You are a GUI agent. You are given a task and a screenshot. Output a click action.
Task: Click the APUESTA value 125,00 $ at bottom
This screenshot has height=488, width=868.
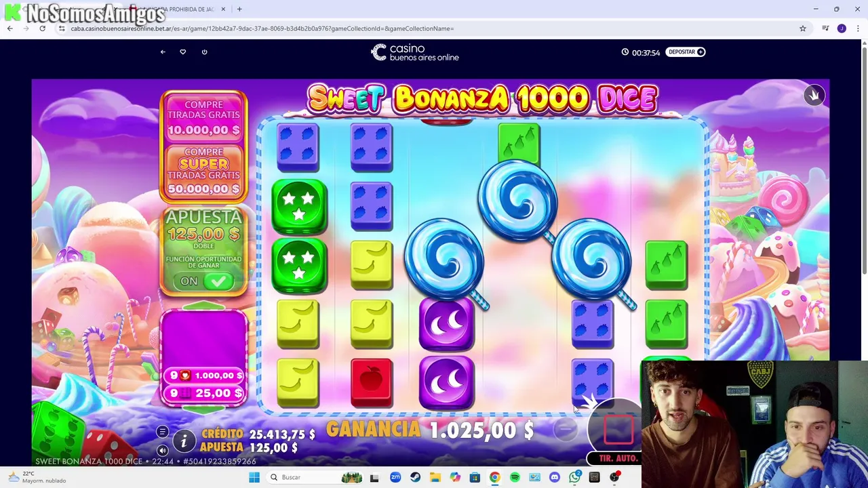[x=274, y=448]
